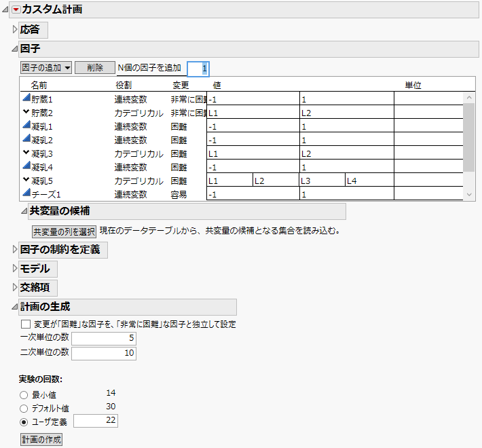The height and width of the screenshot is (448, 482).
Task: Click the ユーザ定義 run count field
Action: (96, 420)
